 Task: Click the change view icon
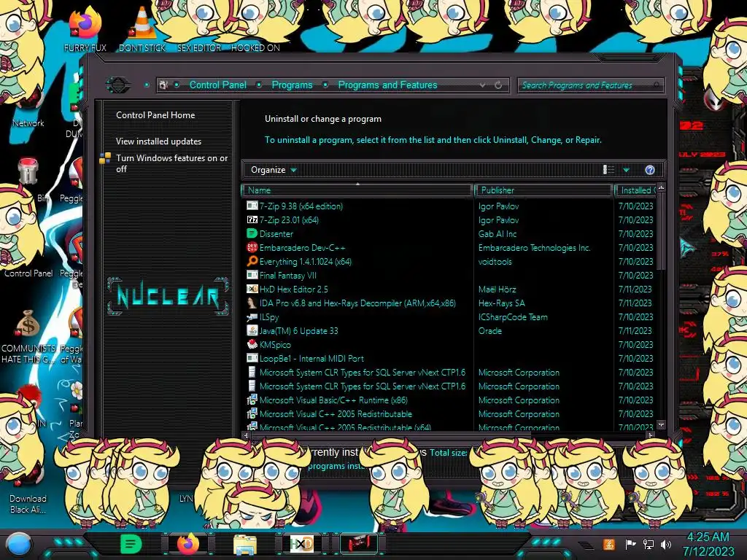tap(608, 169)
